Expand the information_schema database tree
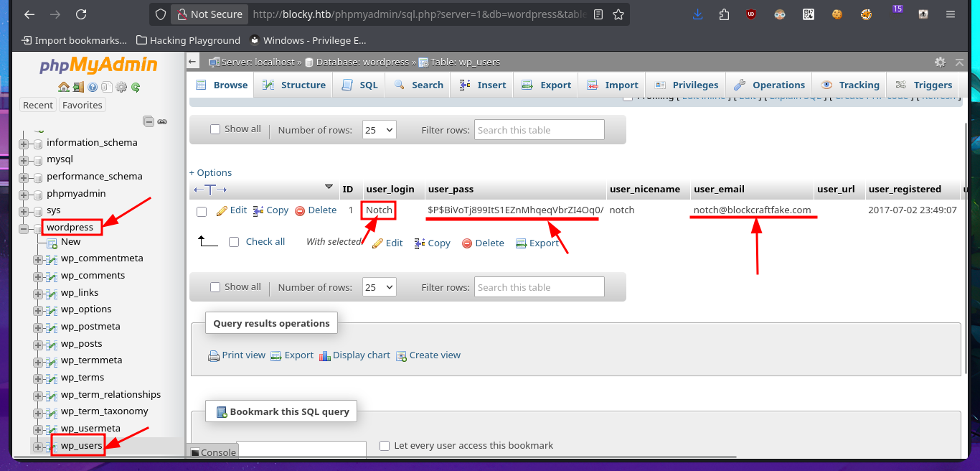Image resolution: width=980 pixels, height=471 pixels. pos(24,143)
